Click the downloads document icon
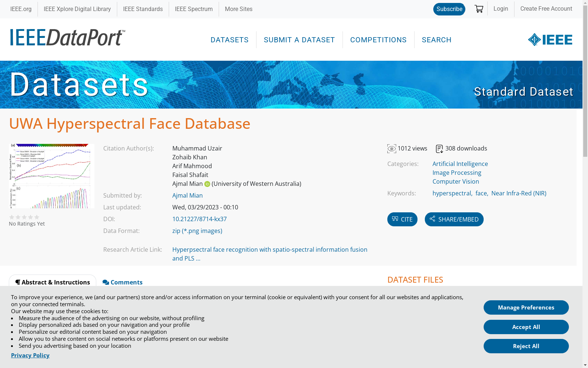The image size is (588, 368). coord(439,149)
